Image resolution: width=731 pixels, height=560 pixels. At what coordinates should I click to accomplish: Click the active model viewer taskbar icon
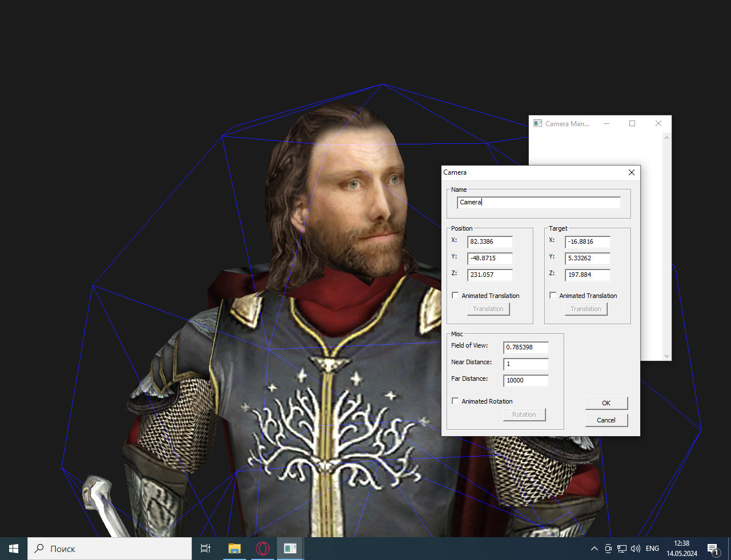290,549
